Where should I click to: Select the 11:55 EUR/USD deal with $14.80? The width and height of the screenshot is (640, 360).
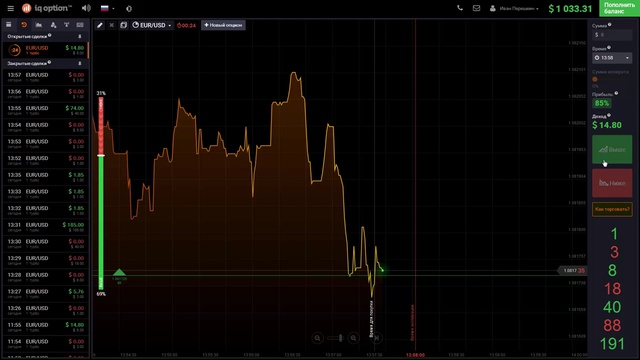45,327
